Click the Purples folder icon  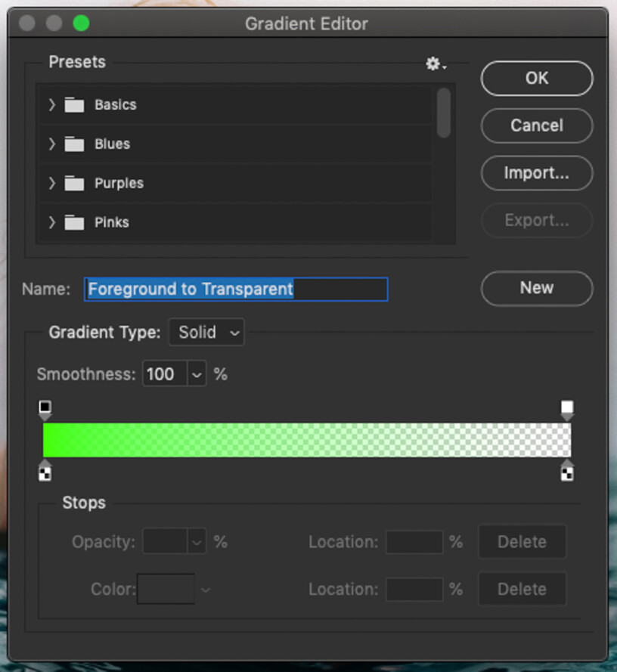tap(73, 183)
